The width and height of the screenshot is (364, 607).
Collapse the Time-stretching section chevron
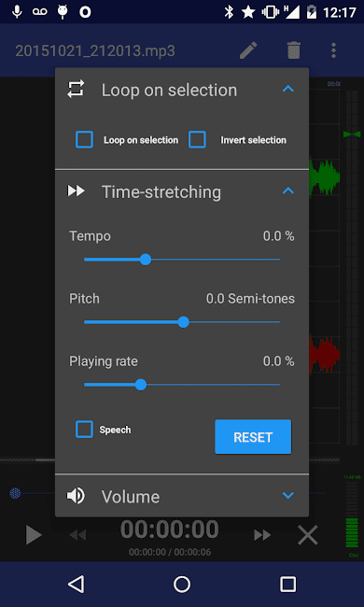click(288, 191)
